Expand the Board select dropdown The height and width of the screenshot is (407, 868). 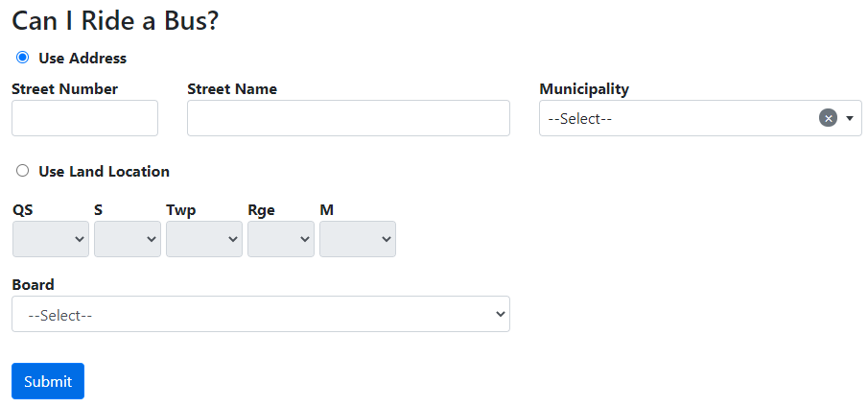click(261, 314)
